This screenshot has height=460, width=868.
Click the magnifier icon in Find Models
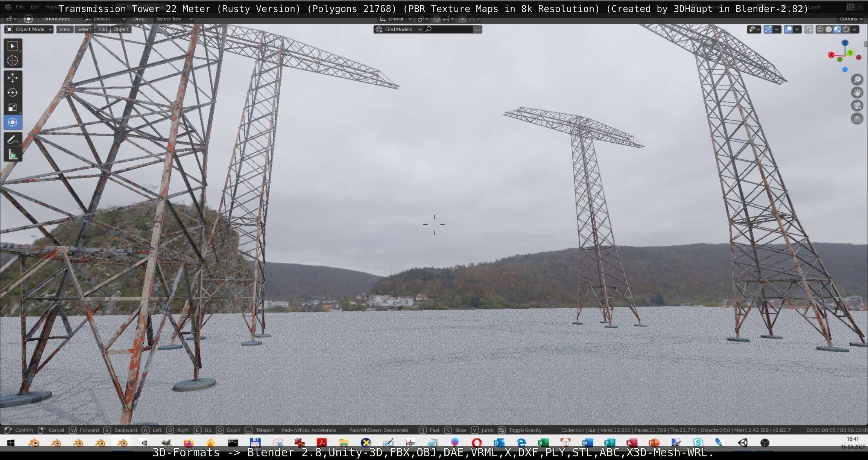point(428,29)
